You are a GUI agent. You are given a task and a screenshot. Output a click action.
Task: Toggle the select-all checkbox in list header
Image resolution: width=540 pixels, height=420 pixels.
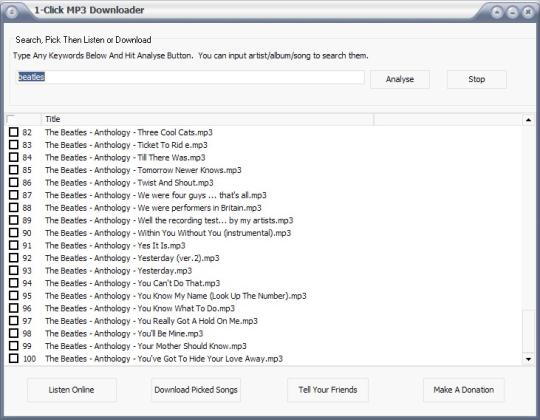[x=11, y=119]
